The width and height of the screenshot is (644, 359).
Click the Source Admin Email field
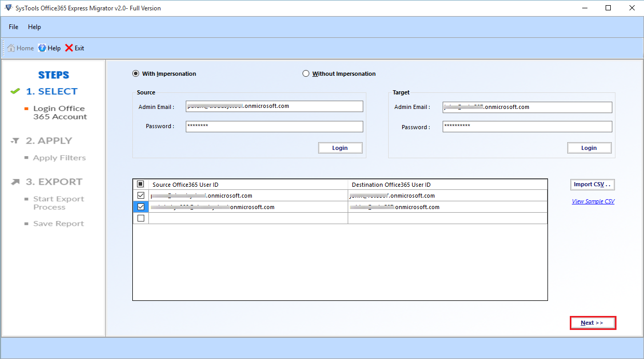tap(275, 106)
